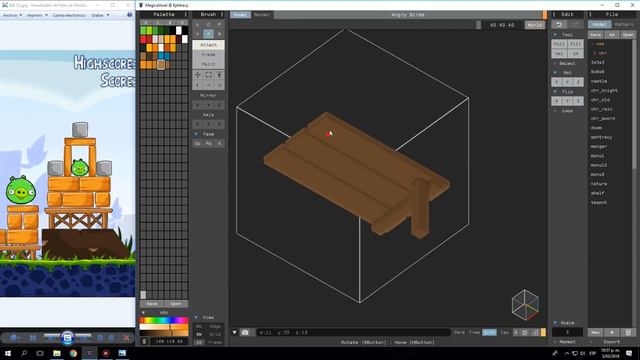Toggle Edge display in View options

pyautogui.click(x=215, y=327)
